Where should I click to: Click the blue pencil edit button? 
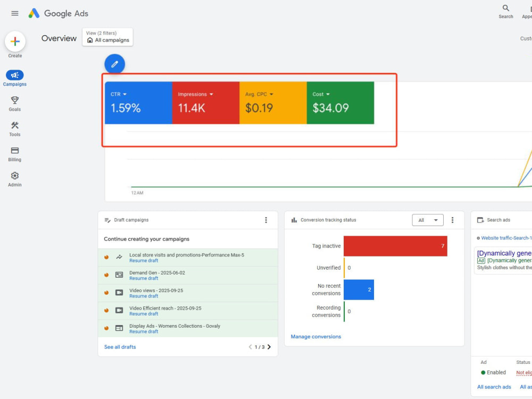(115, 64)
